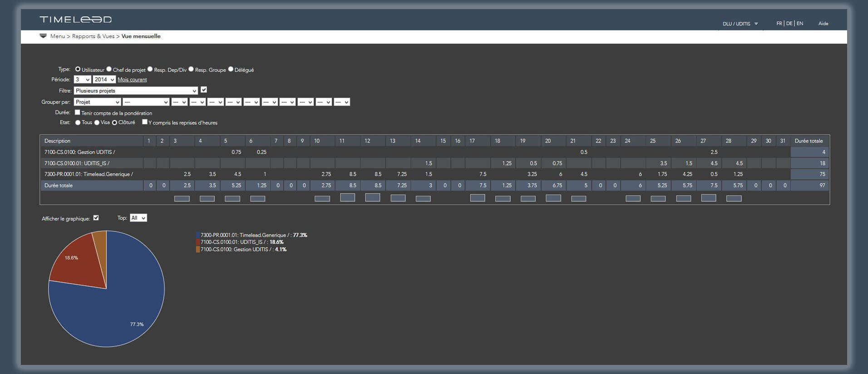Select the Tous state radio button
The height and width of the screenshot is (374, 868).
78,123
